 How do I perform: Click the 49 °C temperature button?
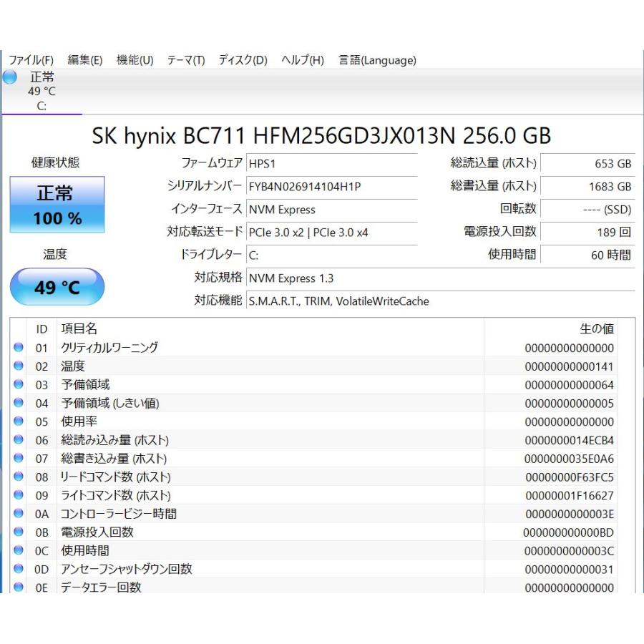pyautogui.click(x=57, y=287)
